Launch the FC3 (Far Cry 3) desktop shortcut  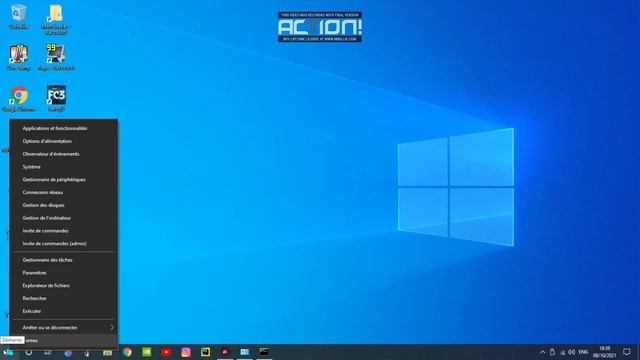56,98
